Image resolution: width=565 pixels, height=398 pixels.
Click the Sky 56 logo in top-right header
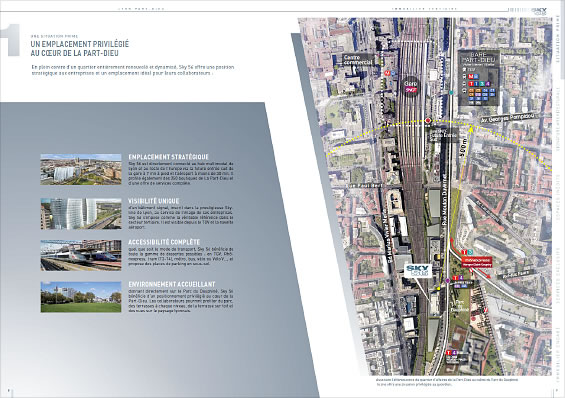click(539, 11)
